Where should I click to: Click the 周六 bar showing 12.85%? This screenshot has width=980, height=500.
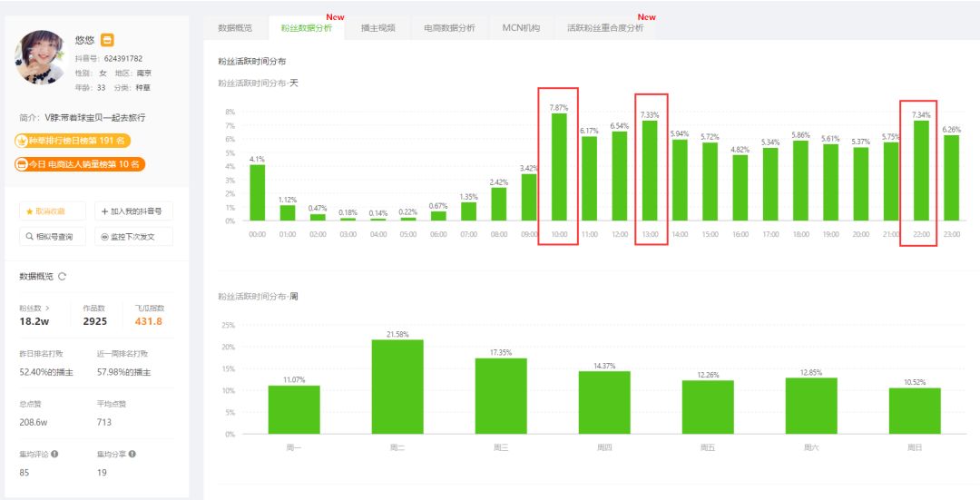tap(811, 406)
